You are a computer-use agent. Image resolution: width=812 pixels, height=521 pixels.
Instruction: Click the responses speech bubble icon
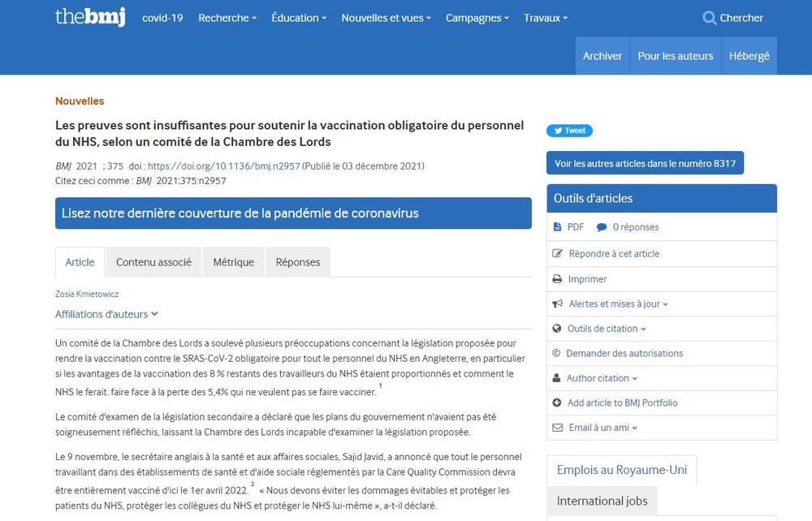[602, 227]
